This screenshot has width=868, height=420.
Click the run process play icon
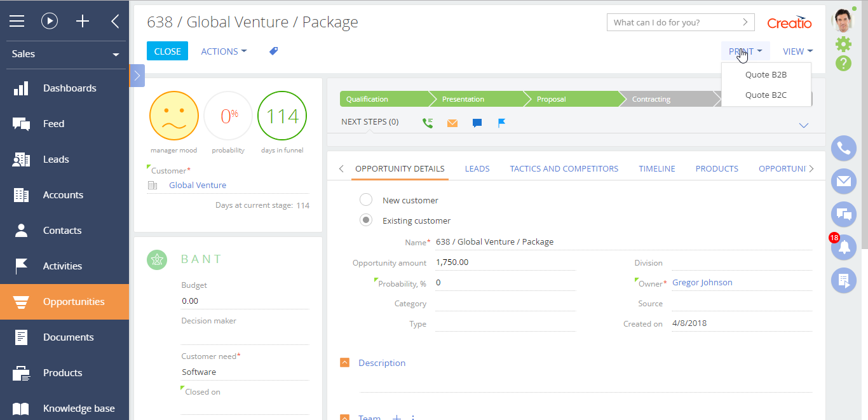[50, 21]
